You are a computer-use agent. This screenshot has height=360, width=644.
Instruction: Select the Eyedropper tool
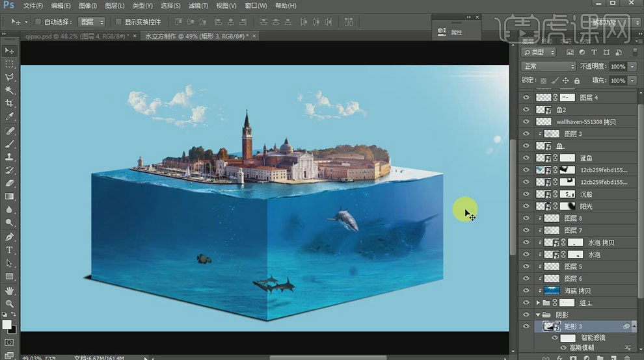(9, 117)
